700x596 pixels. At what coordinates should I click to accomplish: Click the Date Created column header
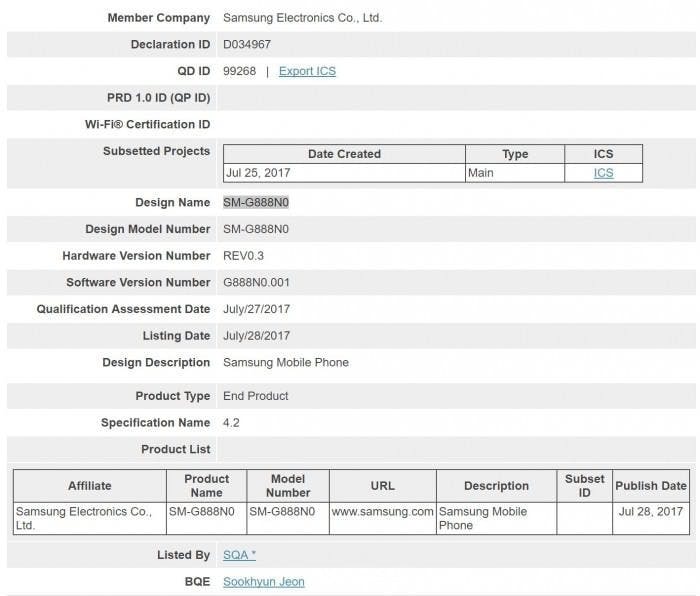click(x=344, y=154)
